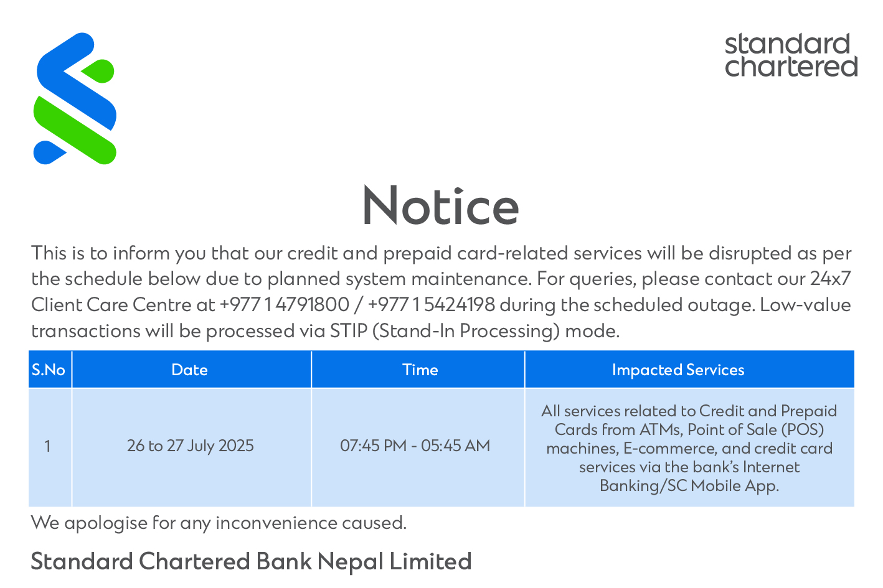Click the serial number 1 cell
Image resolution: width=883 pixels, height=588 pixels.
(50, 447)
